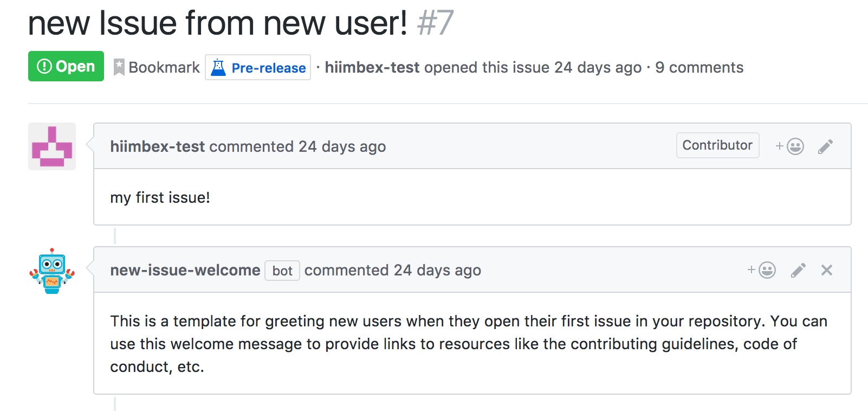Click bot comment's 24 days ago timestamp

[x=438, y=270]
